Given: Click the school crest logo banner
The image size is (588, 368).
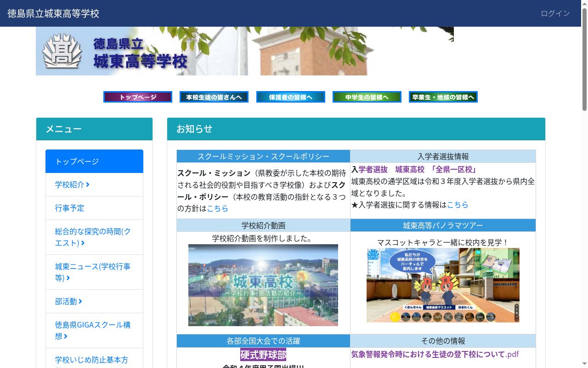Looking at the screenshot, I should 245,51.
